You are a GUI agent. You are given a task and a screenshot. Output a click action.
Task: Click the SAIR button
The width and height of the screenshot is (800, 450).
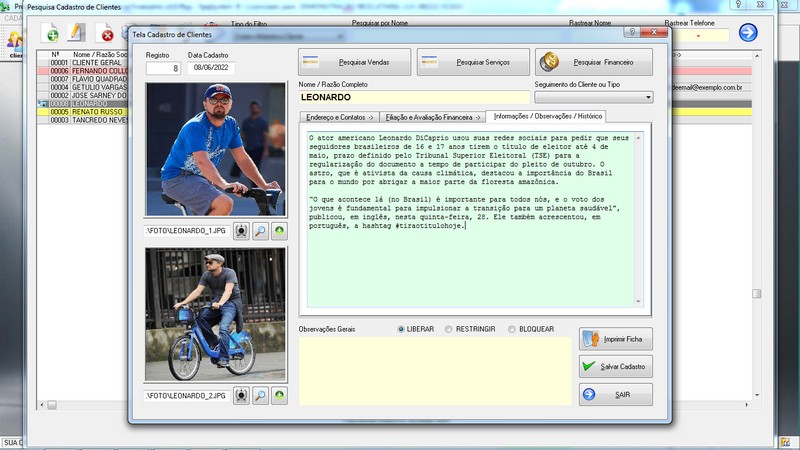point(616,395)
